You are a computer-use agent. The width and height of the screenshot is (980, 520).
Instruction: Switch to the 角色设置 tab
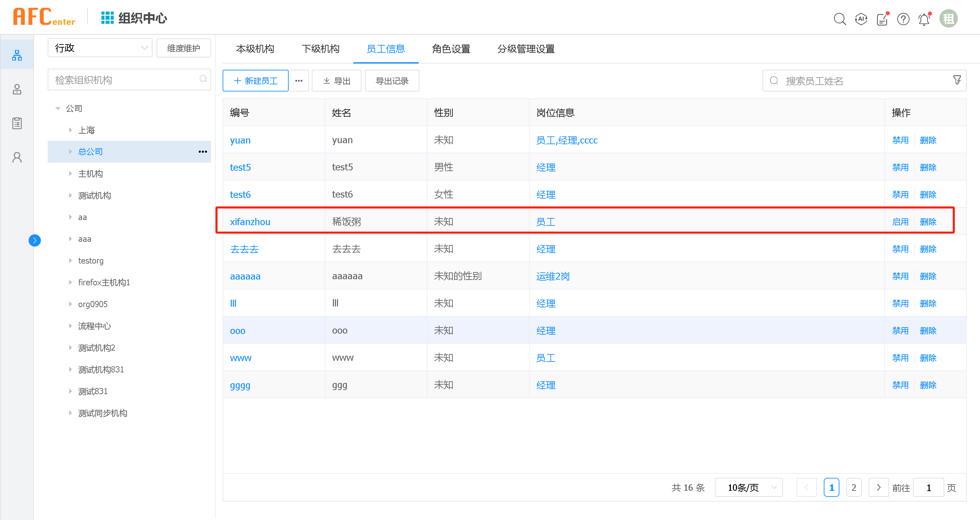(451, 49)
